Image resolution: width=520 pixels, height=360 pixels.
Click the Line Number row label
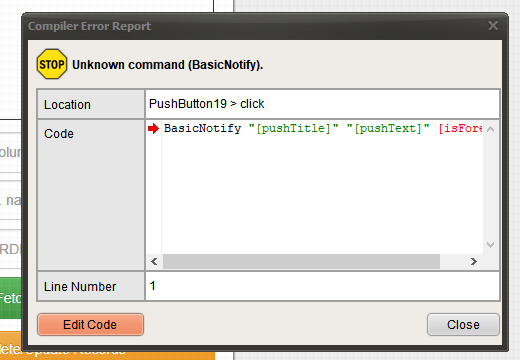click(x=80, y=287)
